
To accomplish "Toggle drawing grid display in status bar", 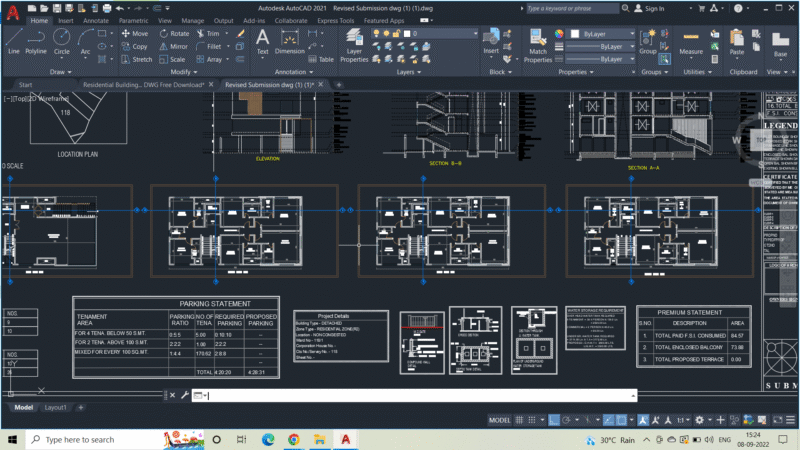I will click(x=519, y=420).
